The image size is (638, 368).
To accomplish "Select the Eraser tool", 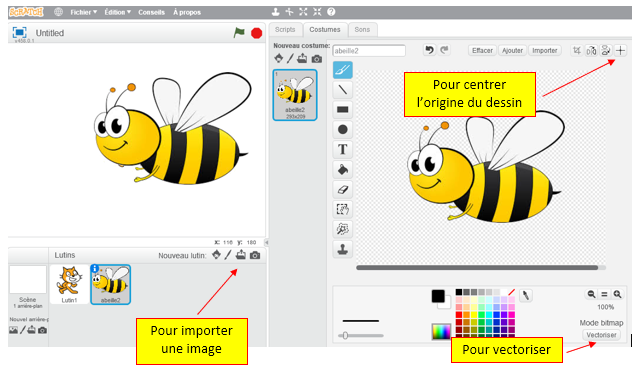I will [343, 189].
